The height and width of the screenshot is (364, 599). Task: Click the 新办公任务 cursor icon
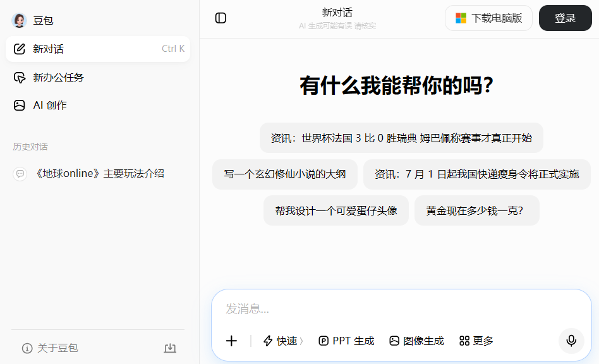[x=20, y=78]
